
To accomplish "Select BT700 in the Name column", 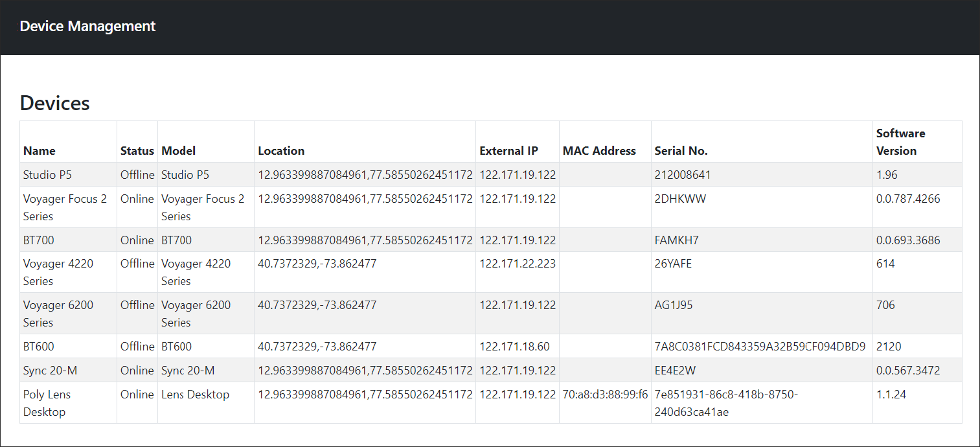I will [39, 240].
